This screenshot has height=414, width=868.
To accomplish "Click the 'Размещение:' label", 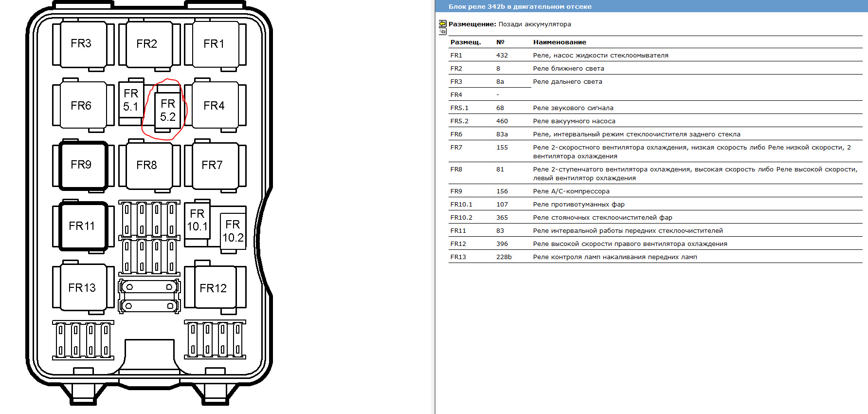I will [x=472, y=24].
